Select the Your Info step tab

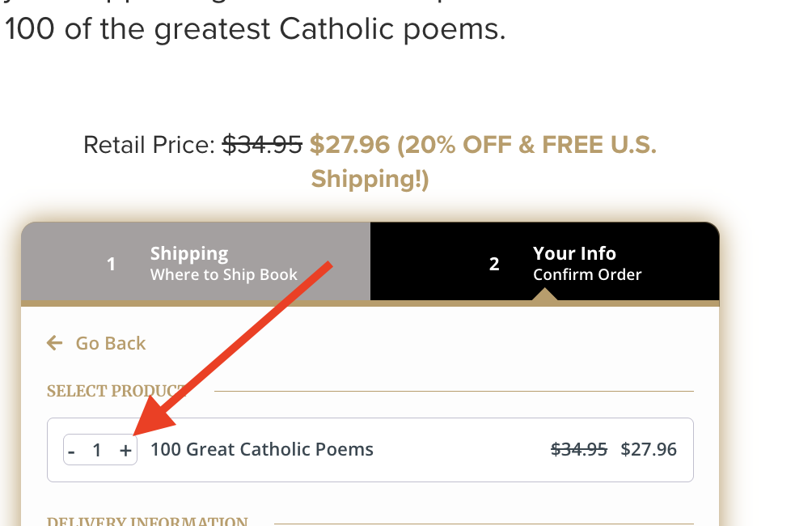544,263
